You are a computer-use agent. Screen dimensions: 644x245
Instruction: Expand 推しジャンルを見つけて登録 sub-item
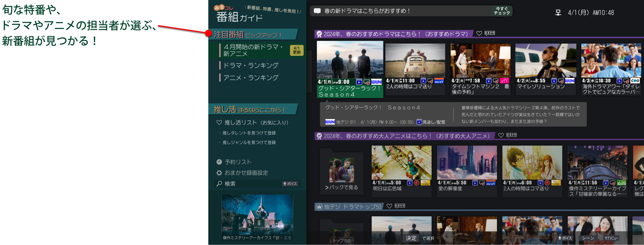coord(249,142)
